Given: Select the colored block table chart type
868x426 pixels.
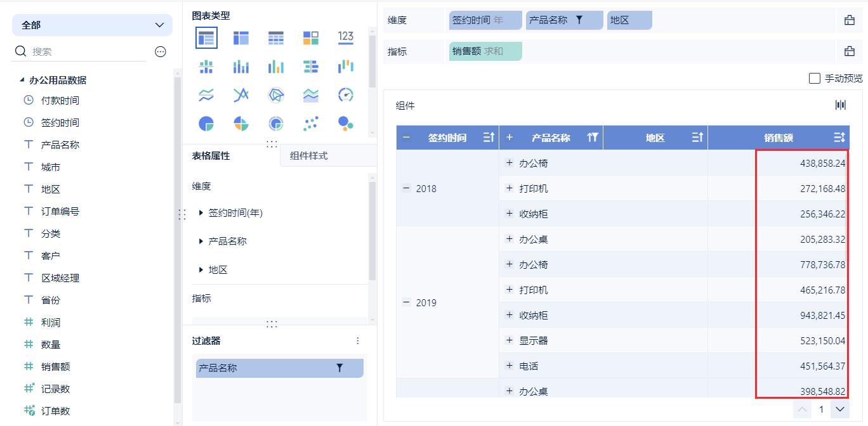Looking at the screenshot, I should tap(311, 37).
